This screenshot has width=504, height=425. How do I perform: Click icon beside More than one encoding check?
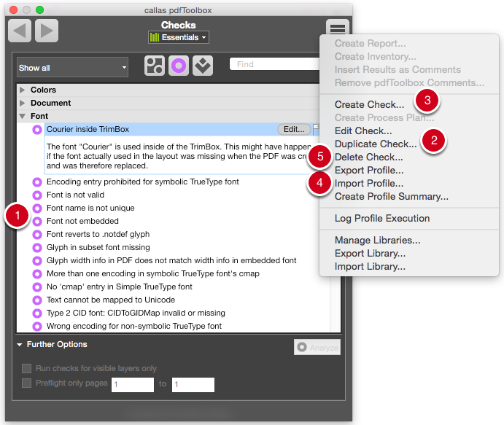click(37, 274)
